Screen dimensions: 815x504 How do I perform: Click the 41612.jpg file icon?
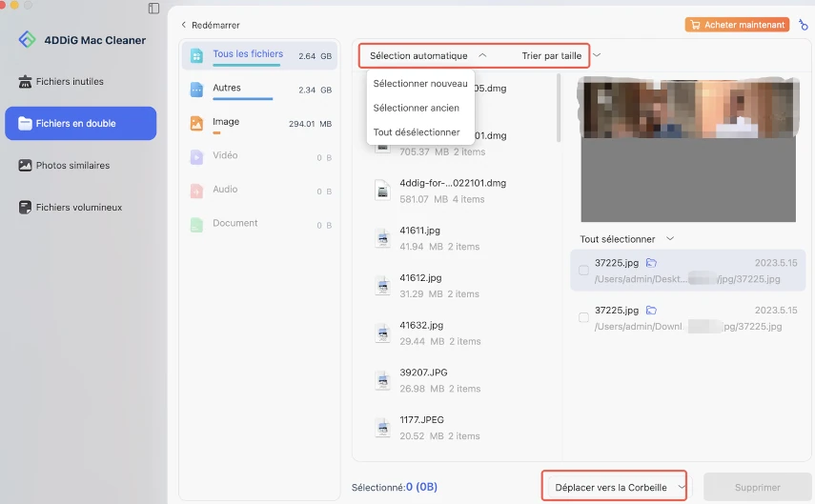tap(382, 286)
